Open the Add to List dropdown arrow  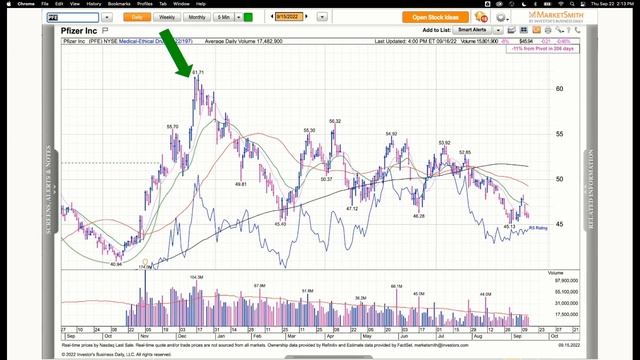pyautogui.click(x=498, y=30)
